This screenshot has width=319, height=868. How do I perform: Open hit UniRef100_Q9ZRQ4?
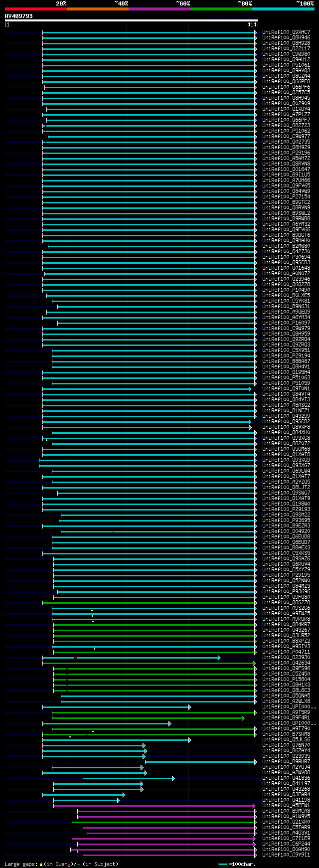(286, 340)
